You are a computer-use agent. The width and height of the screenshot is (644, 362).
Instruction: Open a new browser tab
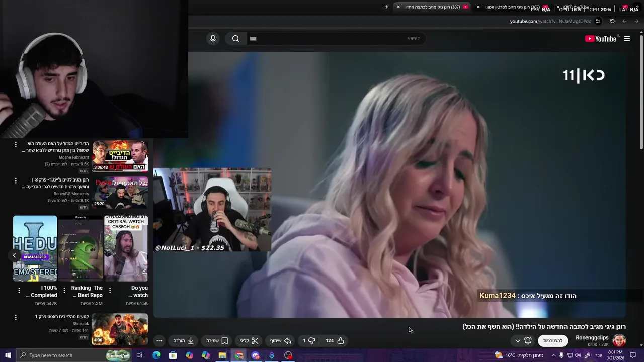click(386, 7)
